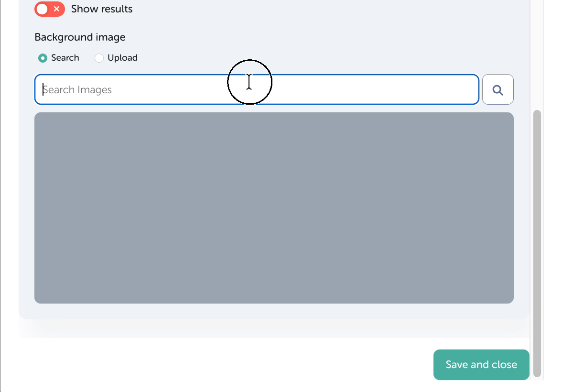
Task: Click inside the empty image preview area
Action: pos(274,207)
